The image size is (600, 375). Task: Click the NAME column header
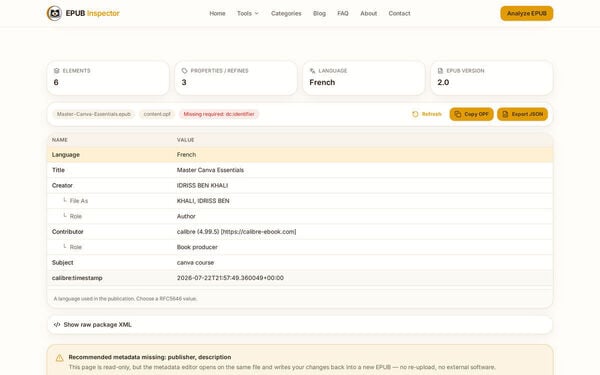point(60,140)
